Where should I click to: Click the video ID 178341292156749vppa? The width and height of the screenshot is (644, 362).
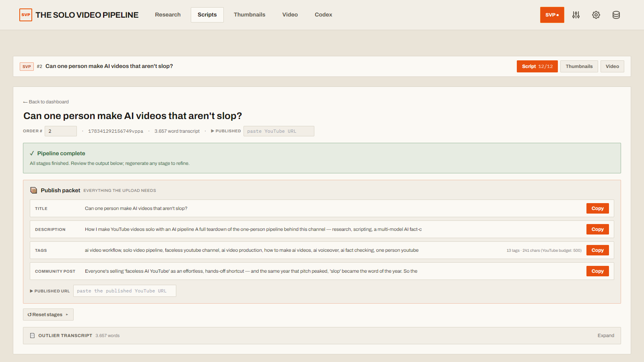coord(116,131)
